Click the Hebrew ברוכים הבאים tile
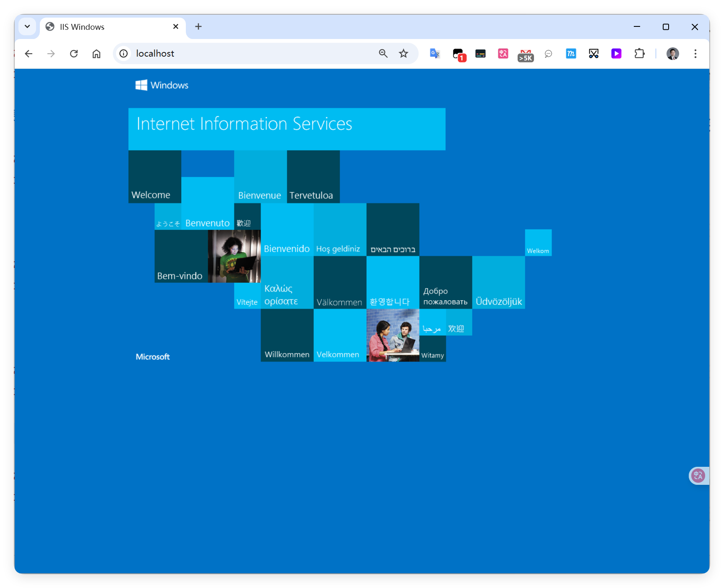This screenshot has width=724, height=588. tap(393, 229)
